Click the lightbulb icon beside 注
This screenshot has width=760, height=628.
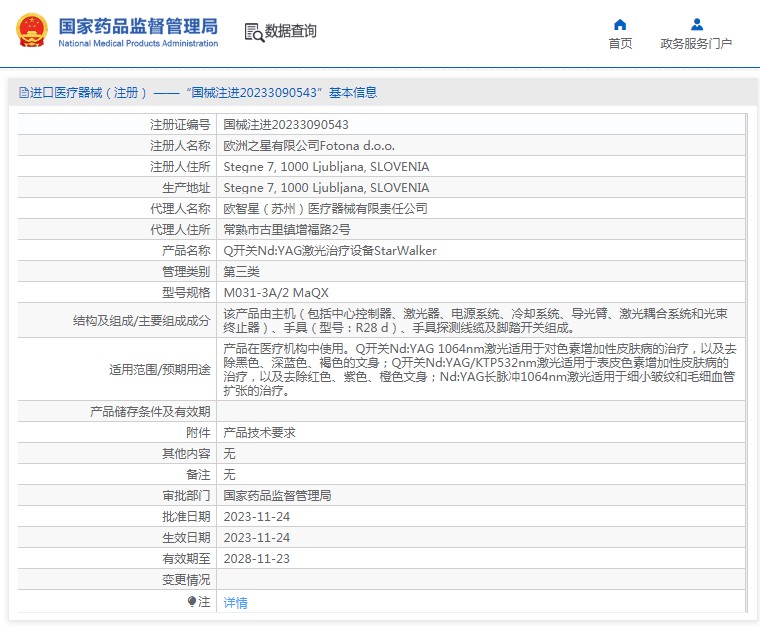point(192,601)
